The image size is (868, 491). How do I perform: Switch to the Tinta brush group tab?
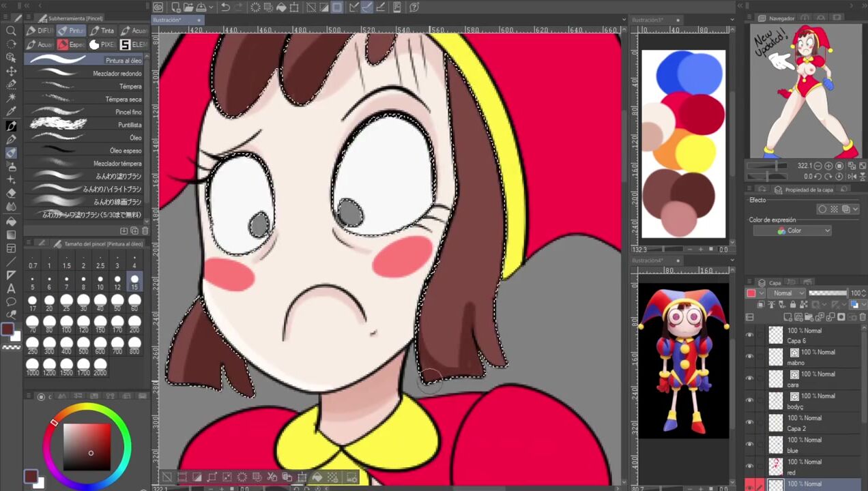point(101,31)
